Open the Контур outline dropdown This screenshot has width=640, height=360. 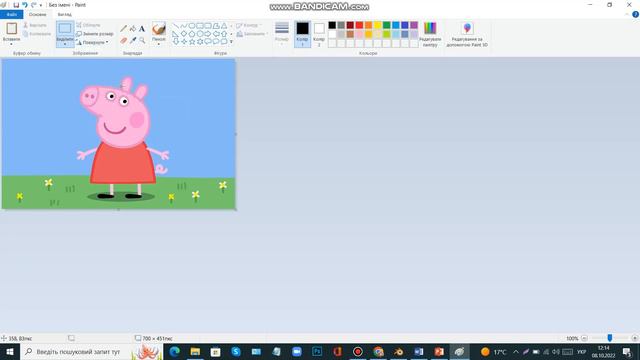pyautogui.click(x=249, y=25)
